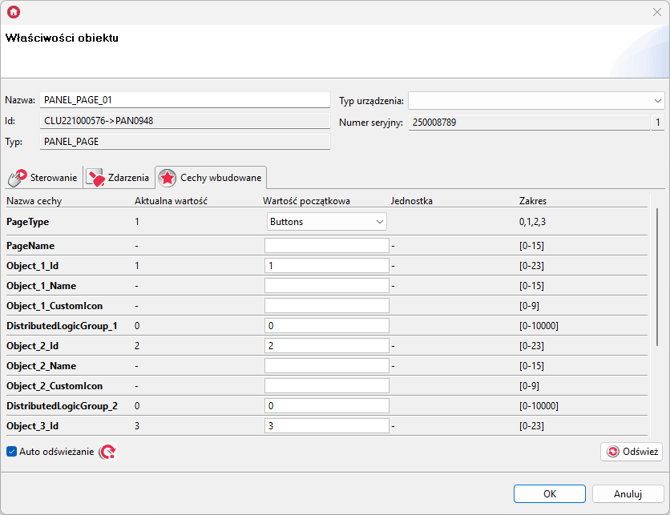Screen dimensions: 670x515
Task: Focus the PageName initial value field
Action: 326,246
